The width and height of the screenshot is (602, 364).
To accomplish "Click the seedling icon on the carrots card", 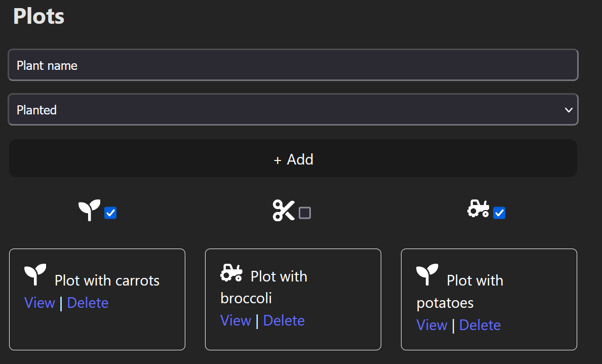I will pyautogui.click(x=35, y=275).
